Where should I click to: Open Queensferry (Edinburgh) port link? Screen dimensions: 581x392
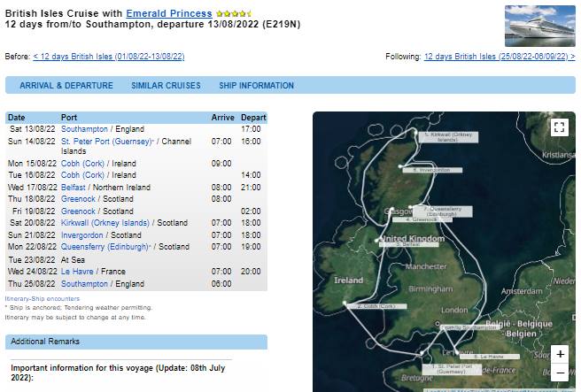[x=105, y=247]
